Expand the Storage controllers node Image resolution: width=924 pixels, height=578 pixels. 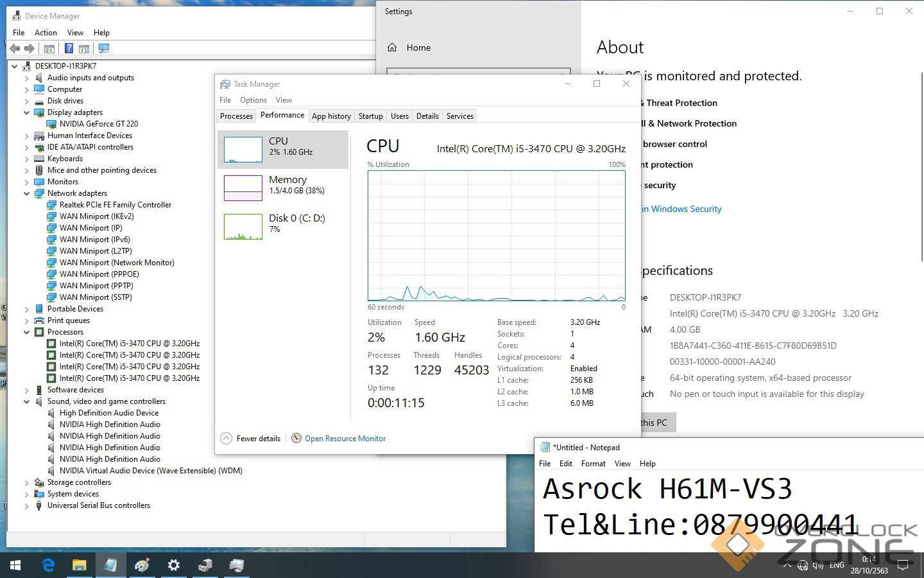pyautogui.click(x=27, y=482)
